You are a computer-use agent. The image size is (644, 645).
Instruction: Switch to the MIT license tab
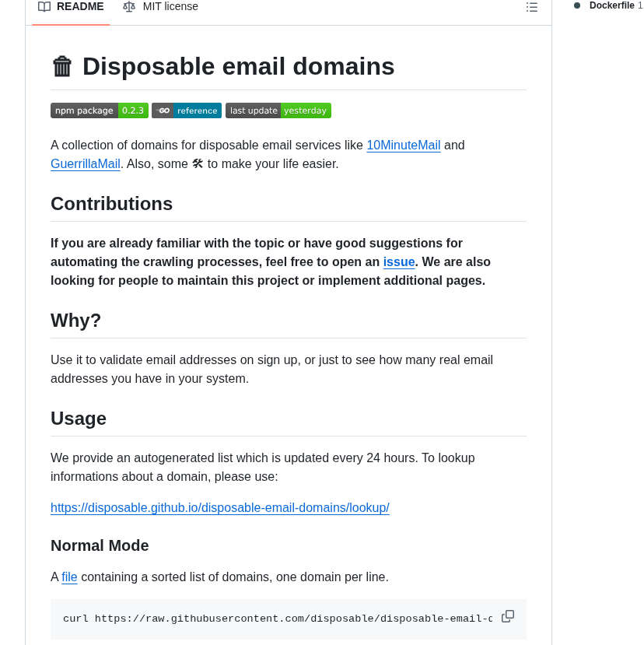click(161, 7)
